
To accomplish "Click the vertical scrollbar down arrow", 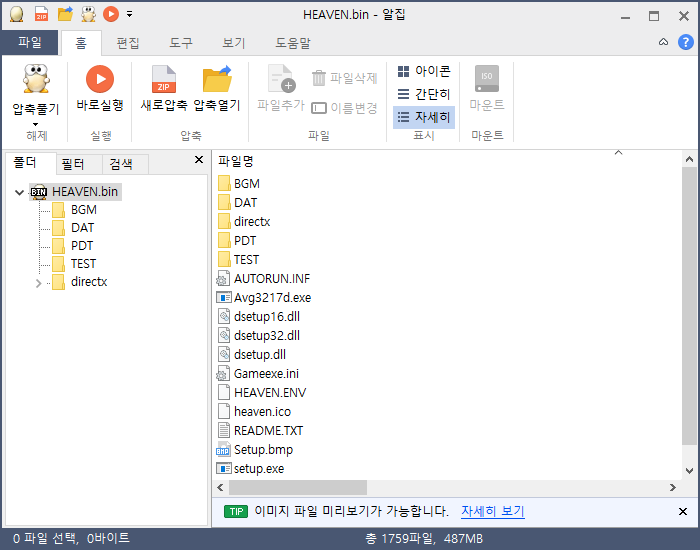I will [x=689, y=471].
